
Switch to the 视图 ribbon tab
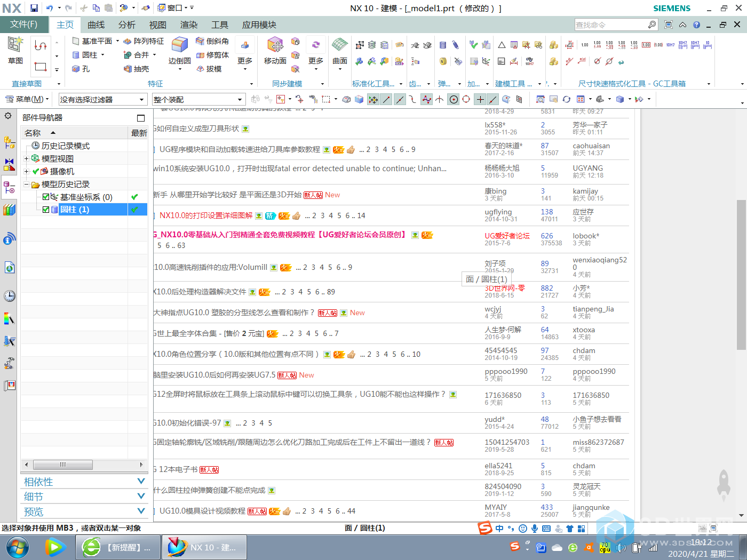coord(158,25)
